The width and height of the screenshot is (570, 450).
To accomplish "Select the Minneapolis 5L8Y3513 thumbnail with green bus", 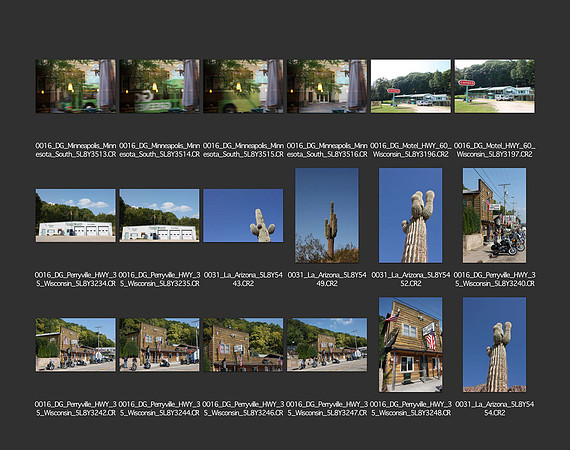I will coord(76,87).
